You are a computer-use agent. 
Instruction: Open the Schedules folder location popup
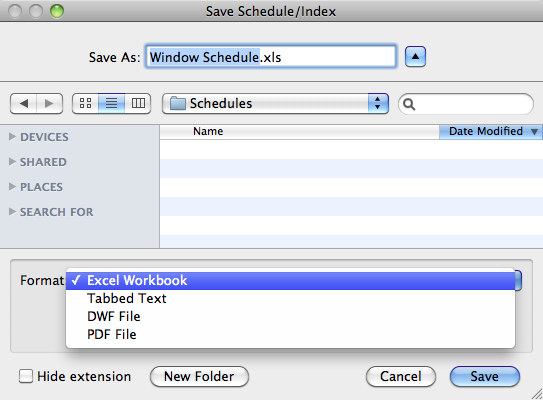pos(275,103)
